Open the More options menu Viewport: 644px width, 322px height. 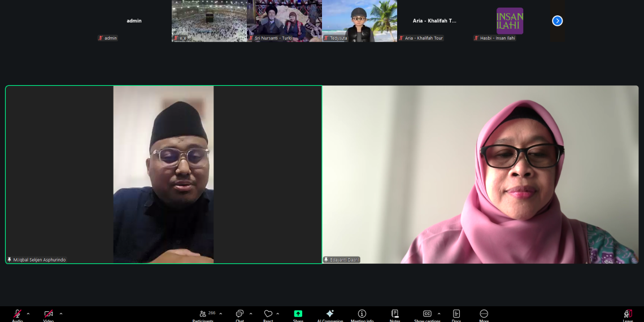point(484,314)
